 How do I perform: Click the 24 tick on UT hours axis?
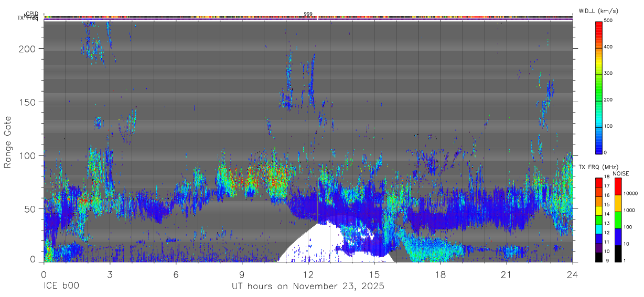click(573, 274)
